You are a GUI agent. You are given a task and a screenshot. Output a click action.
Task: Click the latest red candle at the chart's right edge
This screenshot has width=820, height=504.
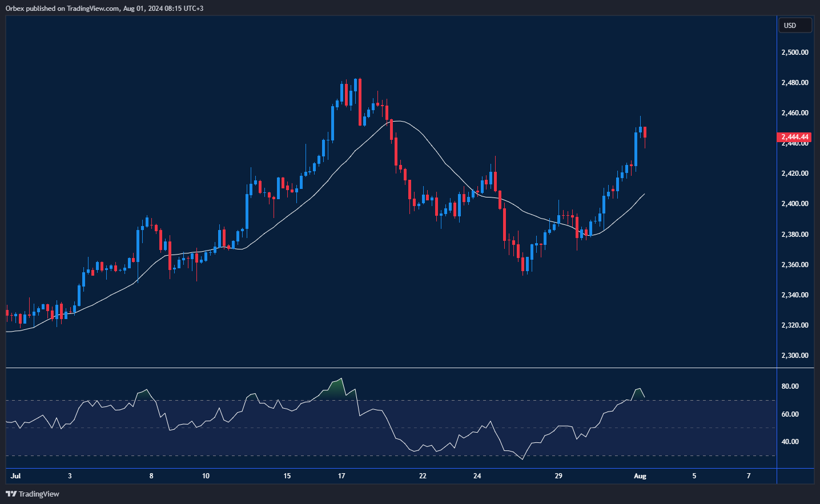coord(645,132)
